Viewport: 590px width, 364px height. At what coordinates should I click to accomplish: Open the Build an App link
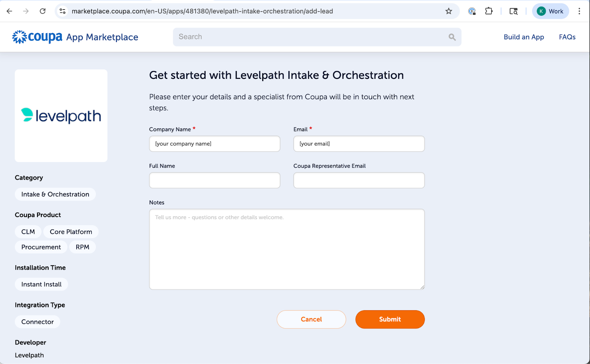click(x=524, y=37)
